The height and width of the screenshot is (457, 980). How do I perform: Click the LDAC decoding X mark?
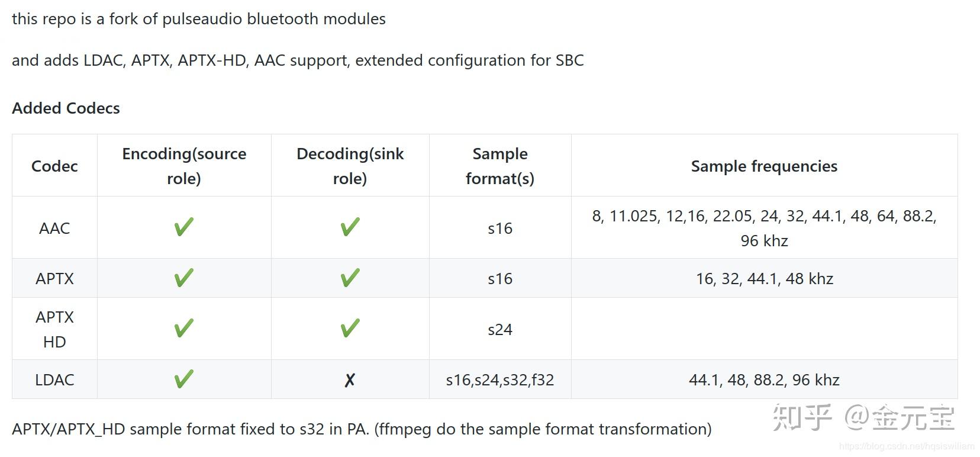350,380
